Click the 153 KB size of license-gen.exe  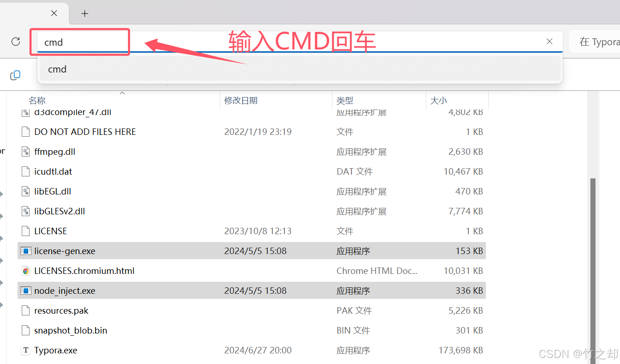469,251
